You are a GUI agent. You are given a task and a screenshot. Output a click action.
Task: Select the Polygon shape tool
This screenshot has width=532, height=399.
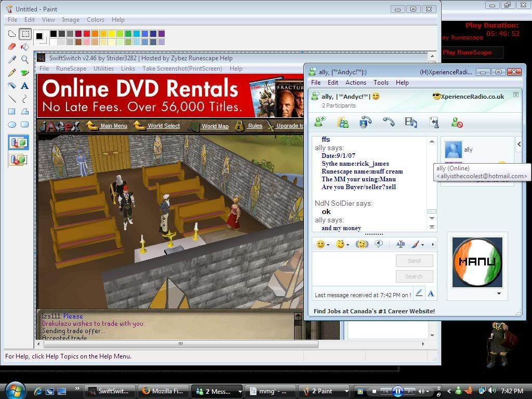click(x=25, y=112)
